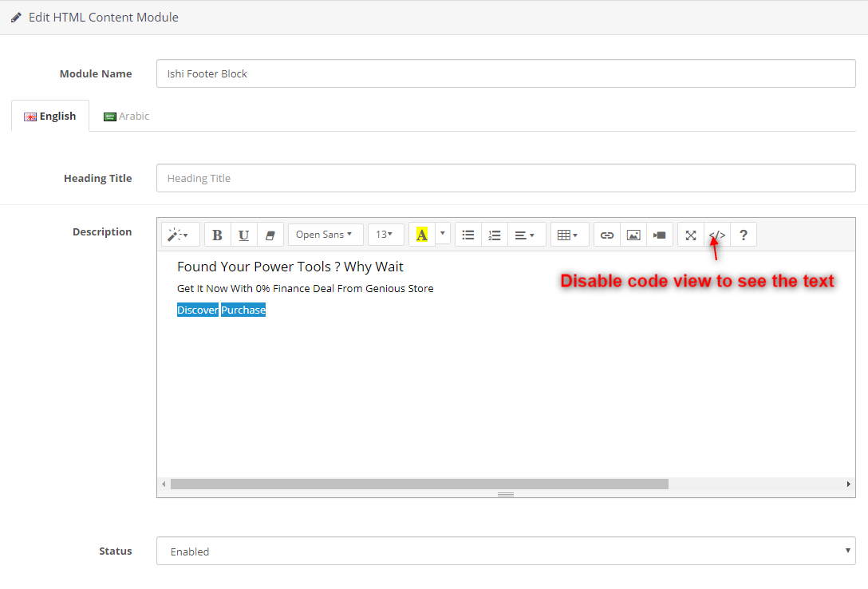Select the English language tab

pos(50,117)
